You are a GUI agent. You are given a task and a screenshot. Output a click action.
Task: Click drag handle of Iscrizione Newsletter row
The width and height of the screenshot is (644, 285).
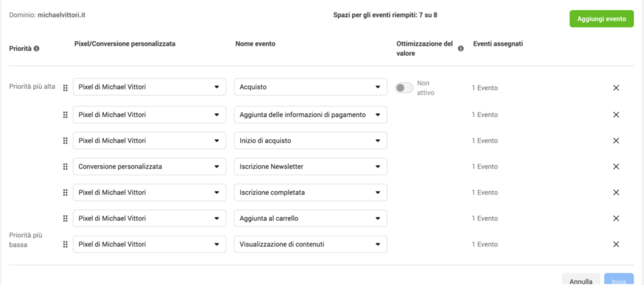click(65, 166)
